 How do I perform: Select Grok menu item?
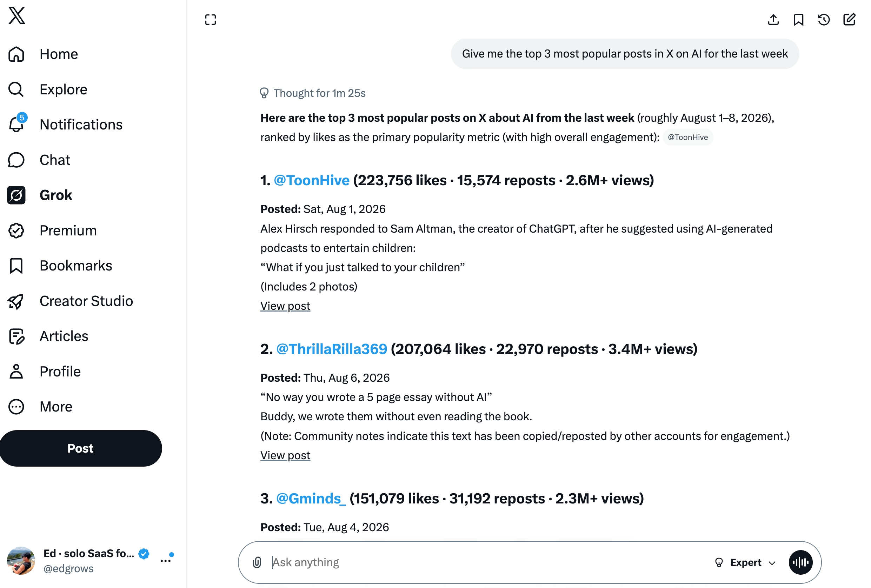(56, 195)
